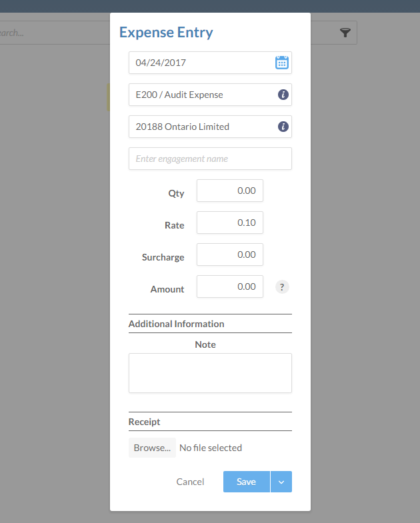This screenshot has width=420, height=523.
Task: Expand the Save options dropdown arrow
Action: (x=281, y=482)
